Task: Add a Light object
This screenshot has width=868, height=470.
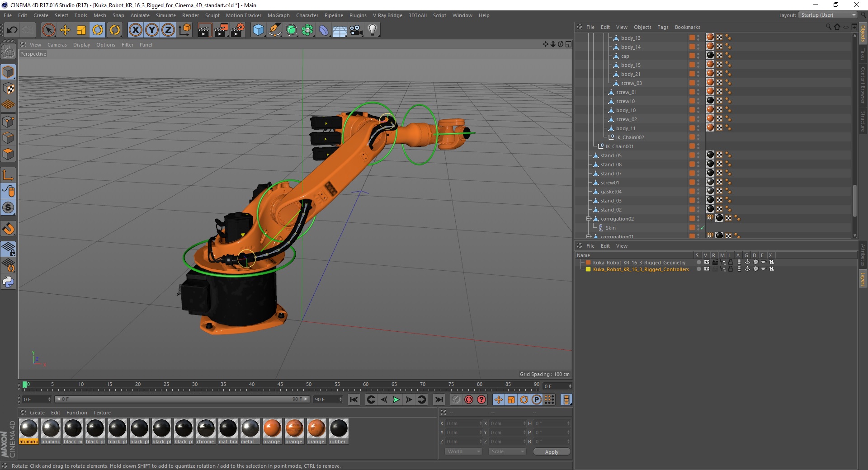Action: pos(373,30)
